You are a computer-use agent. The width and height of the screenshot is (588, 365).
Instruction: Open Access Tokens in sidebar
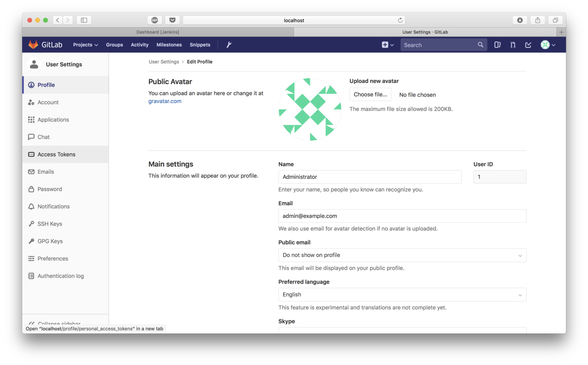point(56,154)
